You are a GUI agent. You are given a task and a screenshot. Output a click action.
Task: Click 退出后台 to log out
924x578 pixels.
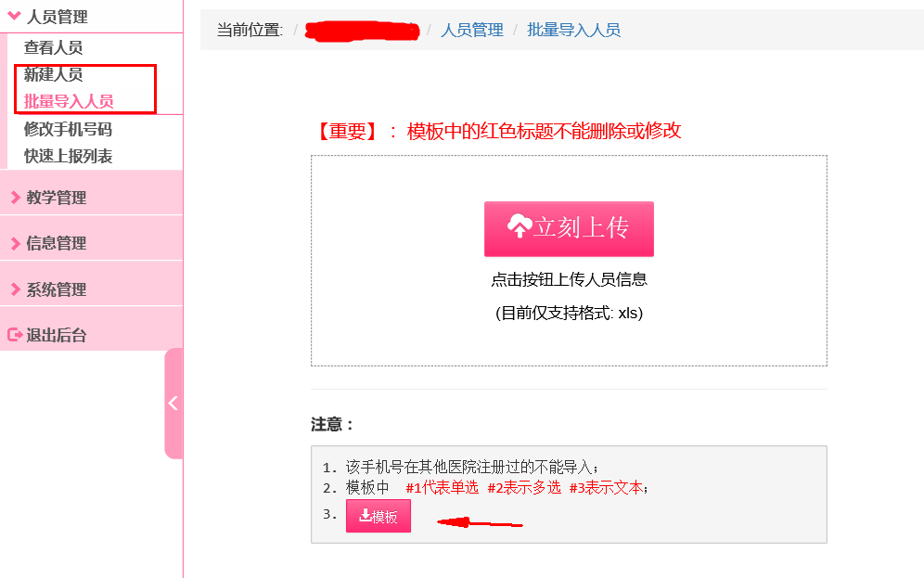click(x=56, y=335)
